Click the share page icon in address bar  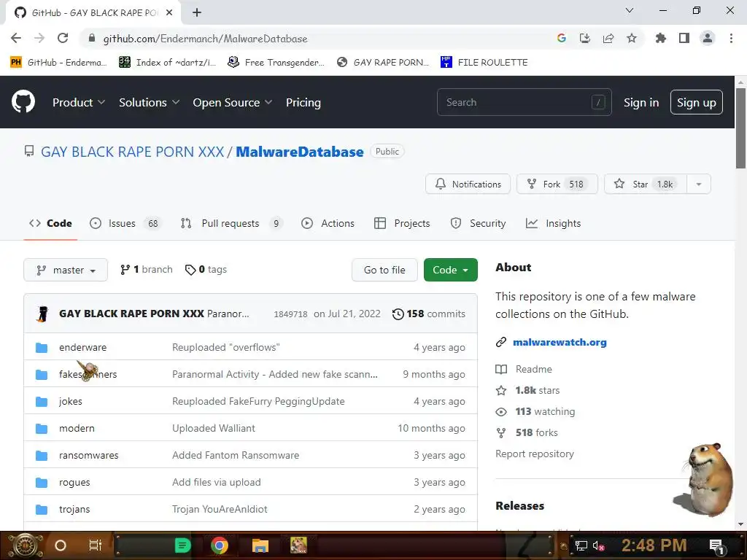coord(608,38)
